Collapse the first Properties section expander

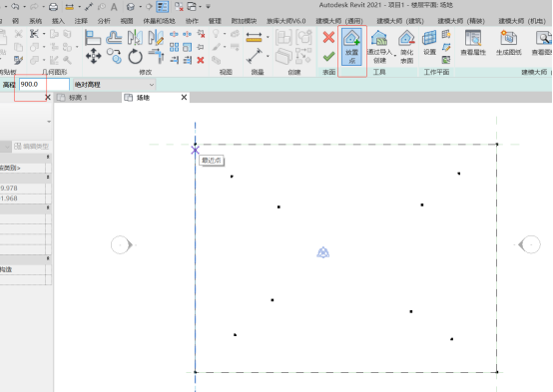pos(48,157)
